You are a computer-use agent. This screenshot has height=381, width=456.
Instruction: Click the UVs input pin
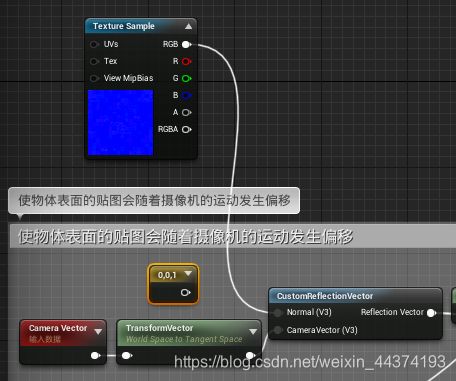(94, 44)
